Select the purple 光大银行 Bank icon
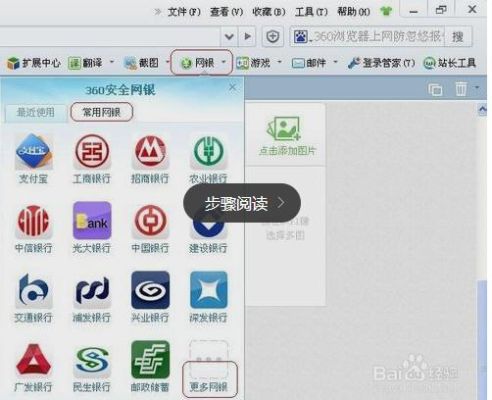Viewport: 492px width, 400px height. coord(92,221)
